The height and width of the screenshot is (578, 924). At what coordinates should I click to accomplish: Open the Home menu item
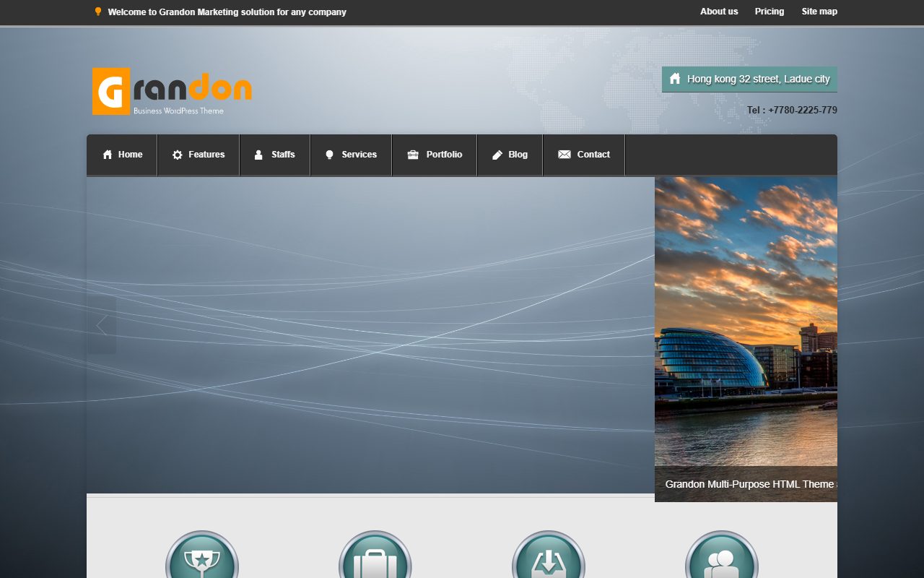122,155
